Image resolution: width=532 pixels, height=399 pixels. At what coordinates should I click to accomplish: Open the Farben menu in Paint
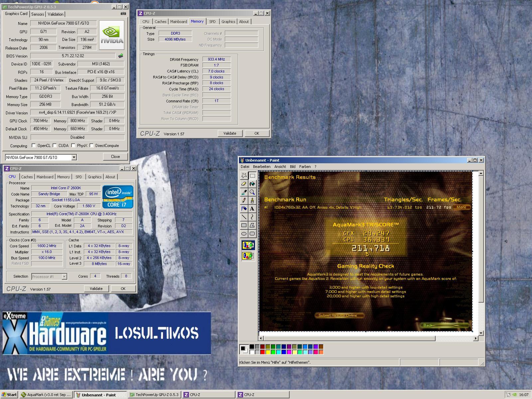tap(305, 167)
